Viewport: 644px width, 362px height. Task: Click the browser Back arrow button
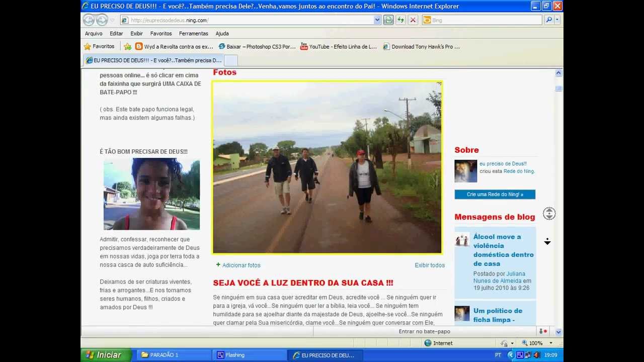tap(89, 20)
